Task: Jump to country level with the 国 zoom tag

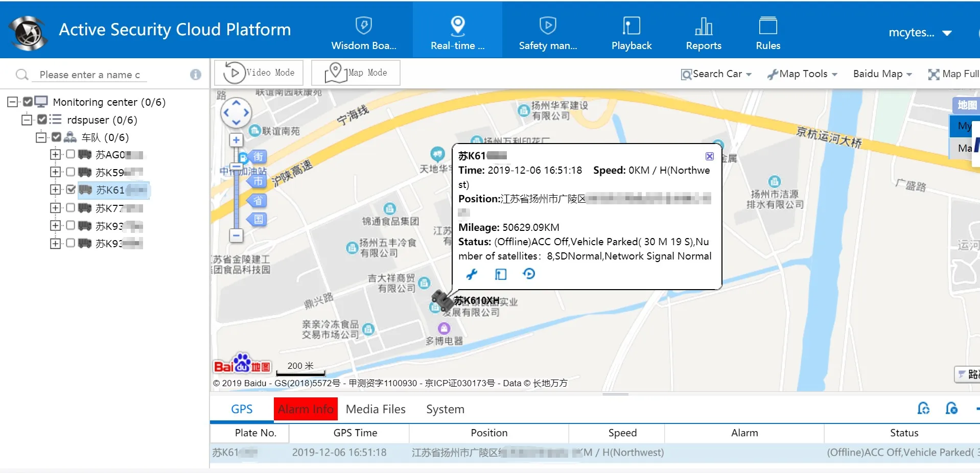Action: click(x=257, y=220)
